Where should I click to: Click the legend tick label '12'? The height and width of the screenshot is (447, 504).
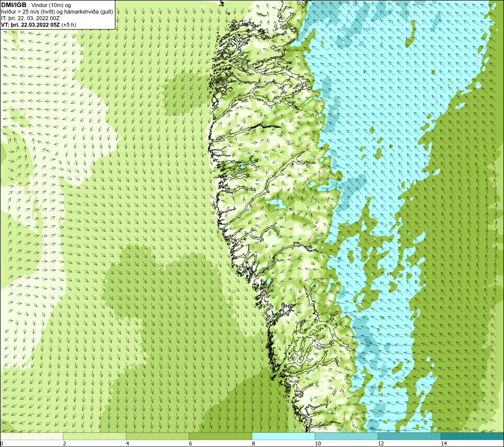pyautogui.click(x=381, y=443)
